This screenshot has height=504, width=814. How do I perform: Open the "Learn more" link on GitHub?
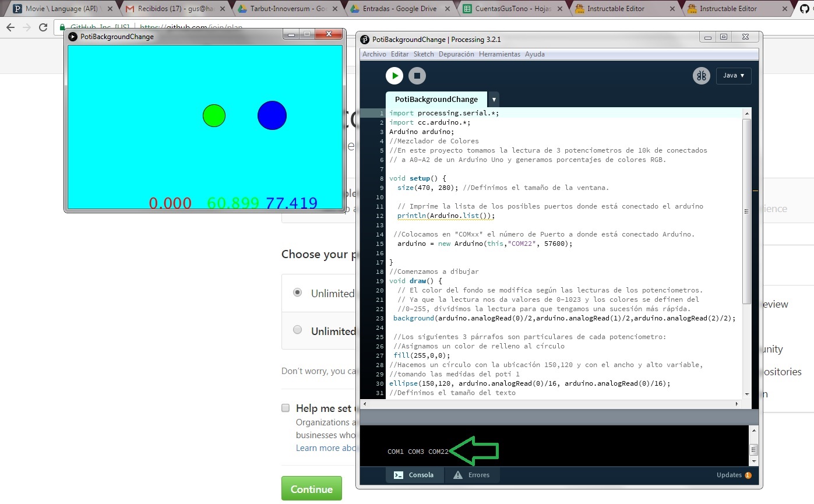326,447
